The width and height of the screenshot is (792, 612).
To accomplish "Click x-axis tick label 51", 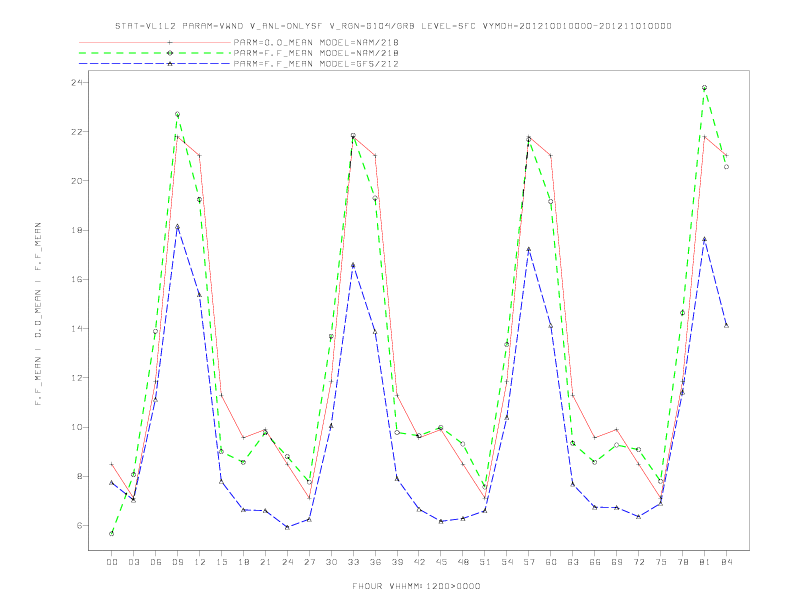I will click(x=485, y=562).
